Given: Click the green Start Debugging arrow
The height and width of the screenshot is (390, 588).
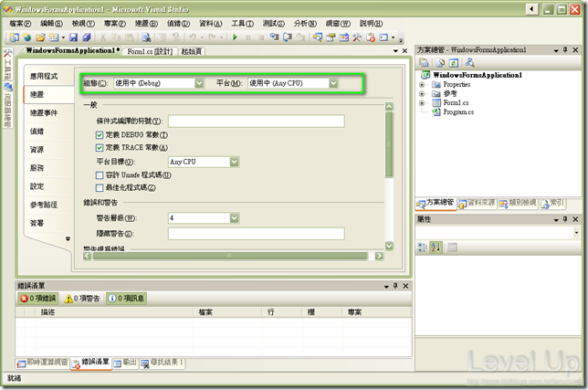Looking at the screenshot, I should [x=236, y=37].
